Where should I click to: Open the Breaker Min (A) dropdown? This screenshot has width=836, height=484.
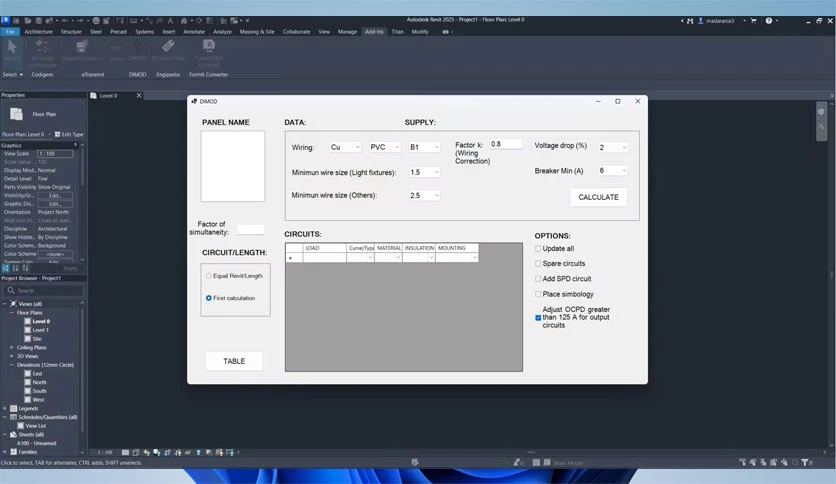tap(612, 171)
